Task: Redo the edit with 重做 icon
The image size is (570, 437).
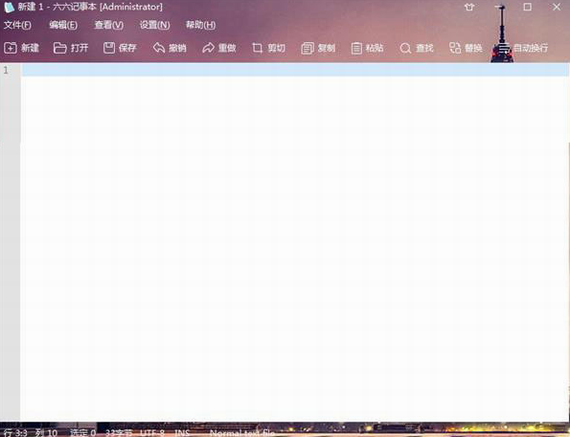Action: (219, 48)
